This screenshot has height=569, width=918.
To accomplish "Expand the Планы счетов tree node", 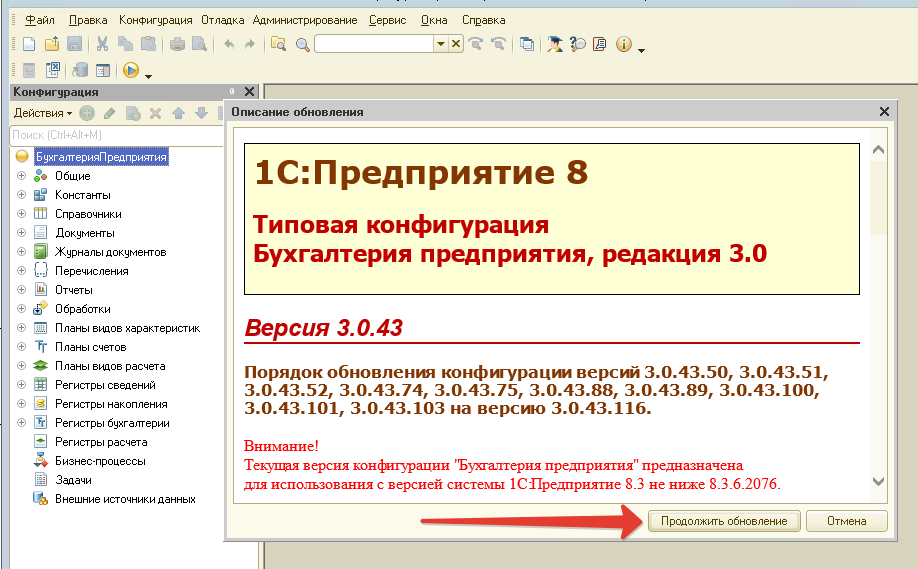I will [22, 347].
